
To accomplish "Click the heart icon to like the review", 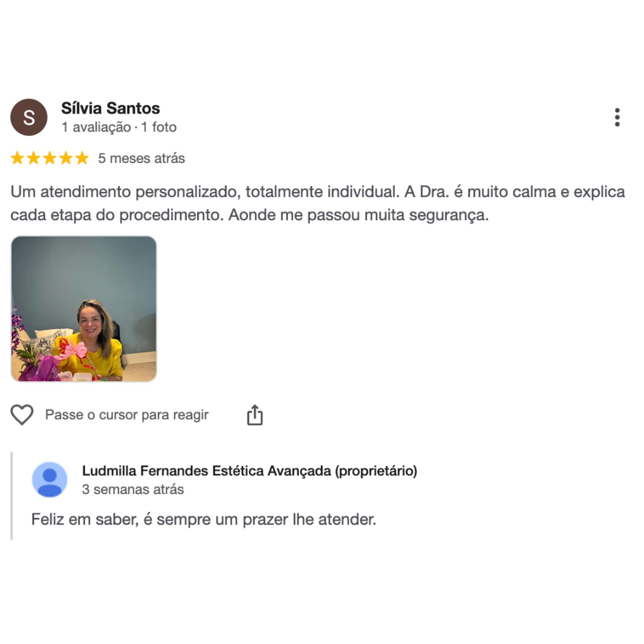I will pyautogui.click(x=22, y=415).
